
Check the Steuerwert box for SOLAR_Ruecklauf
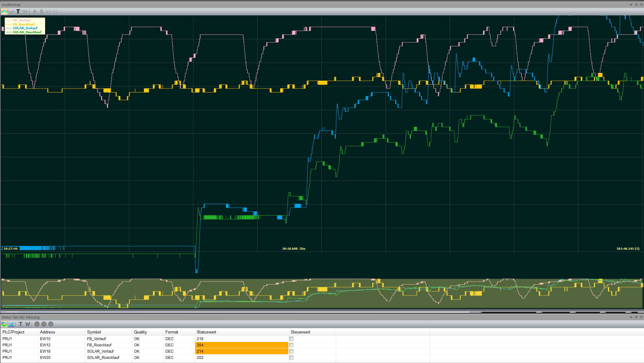tap(291, 358)
